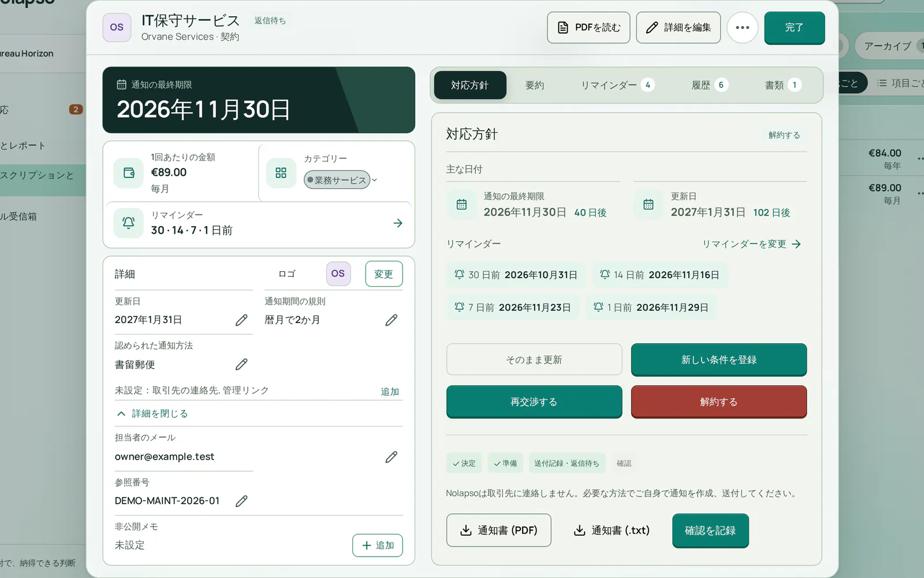Switch to the 対応方針 tab

(x=470, y=86)
